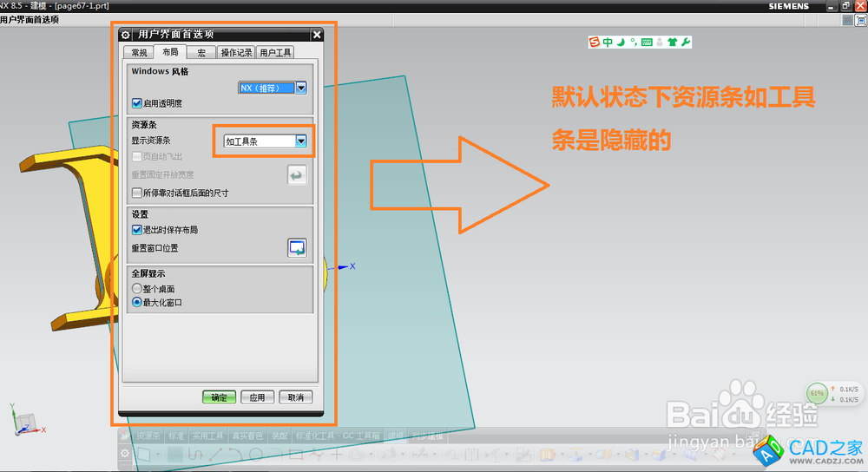Switch to the 常规 tab
This screenshot has height=472, width=868.
click(x=140, y=53)
